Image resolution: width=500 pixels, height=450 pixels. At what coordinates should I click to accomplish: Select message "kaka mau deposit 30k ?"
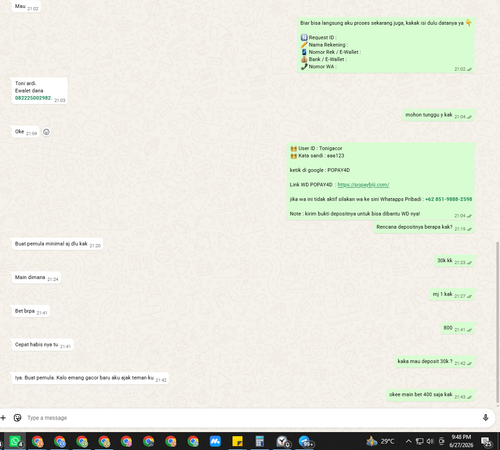435,362
